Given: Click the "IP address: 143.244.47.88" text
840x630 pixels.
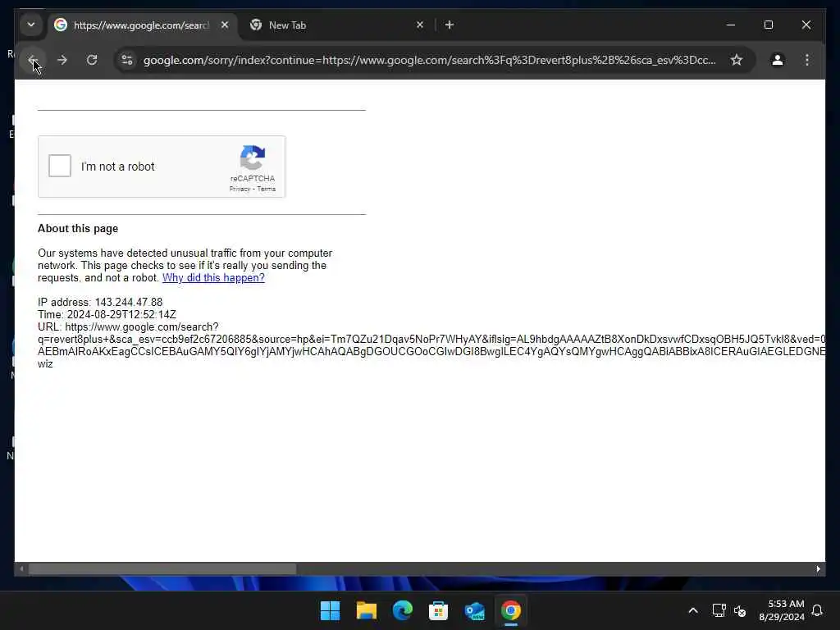Looking at the screenshot, I should 100,302.
